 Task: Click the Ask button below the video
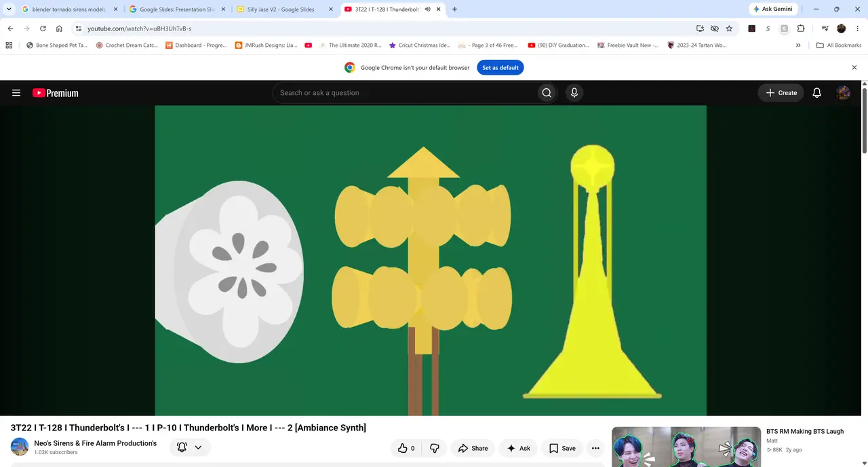click(518, 448)
